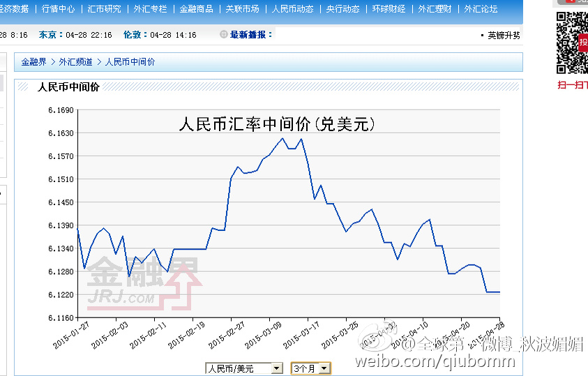Open the 3个月 time range dropdown
This screenshot has height=376, width=588.
pyautogui.click(x=311, y=368)
